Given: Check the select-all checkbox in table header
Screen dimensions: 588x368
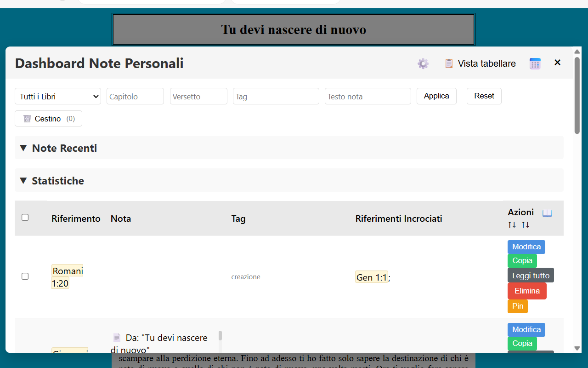Looking at the screenshot, I should coord(25,217).
